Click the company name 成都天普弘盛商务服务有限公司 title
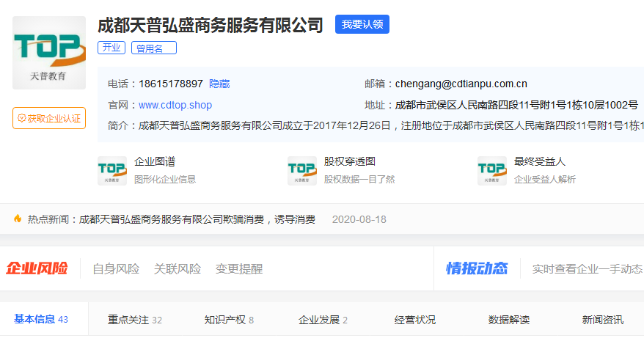Image resolution: width=644 pixels, height=341 pixels. [x=211, y=25]
